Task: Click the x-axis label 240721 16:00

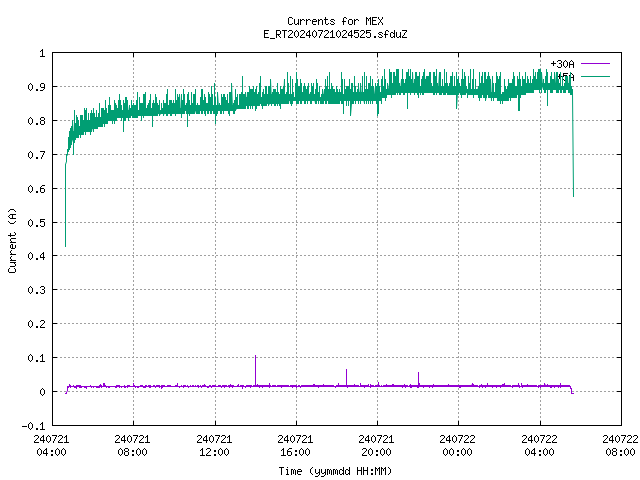Action: [x=296, y=446]
